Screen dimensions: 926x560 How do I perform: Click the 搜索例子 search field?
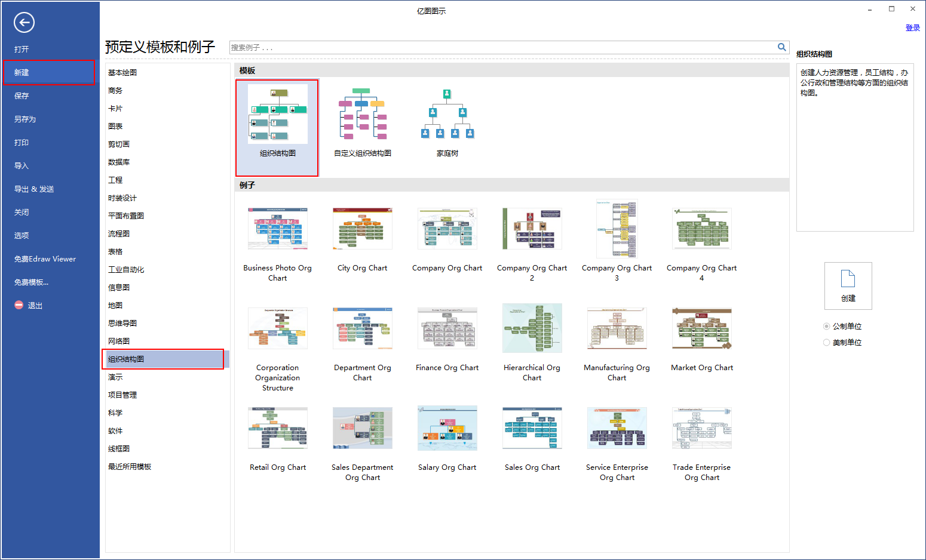(x=502, y=47)
